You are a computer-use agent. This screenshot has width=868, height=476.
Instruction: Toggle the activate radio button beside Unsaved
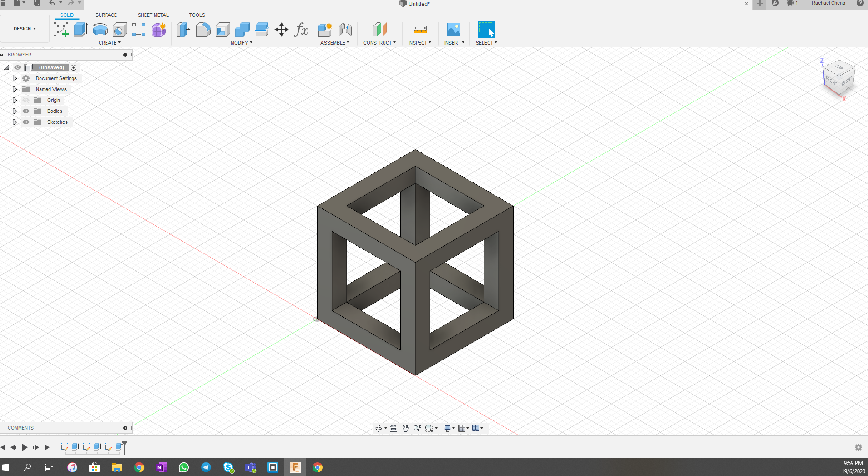74,67
